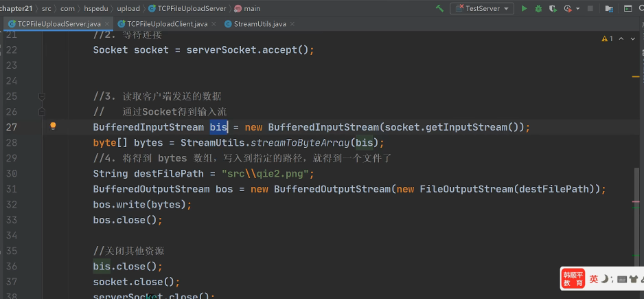The width and height of the screenshot is (644, 299).
Task: Click streamToByteArray on line 28
Action: 300,143
